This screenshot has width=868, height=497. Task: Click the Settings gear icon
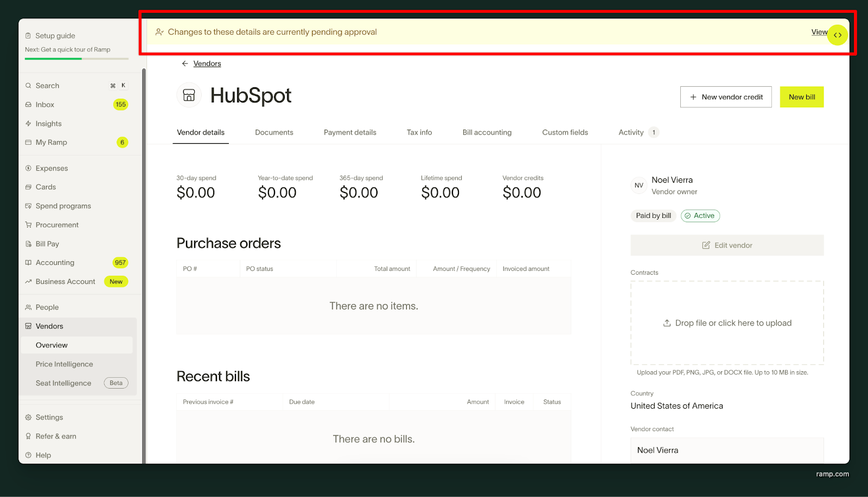(28, 417)
